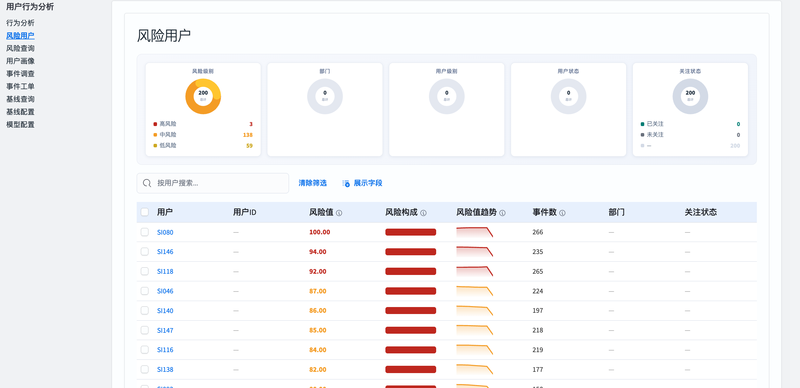This screenshot has height=388, width=800.
Task: Click the 用户 column header
Action: click(x=165, y=212)
